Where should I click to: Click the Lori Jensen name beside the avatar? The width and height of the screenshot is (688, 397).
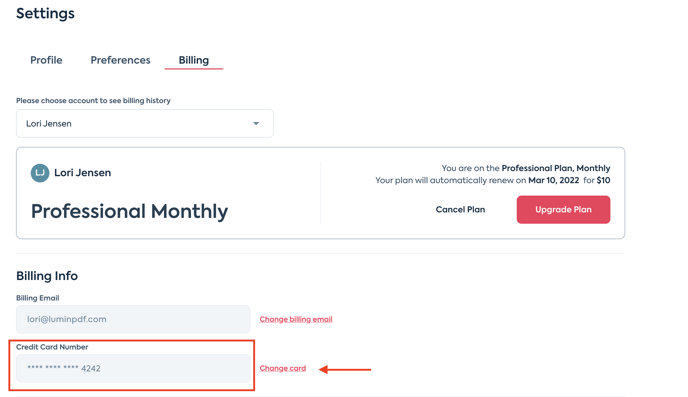(82, 173)
